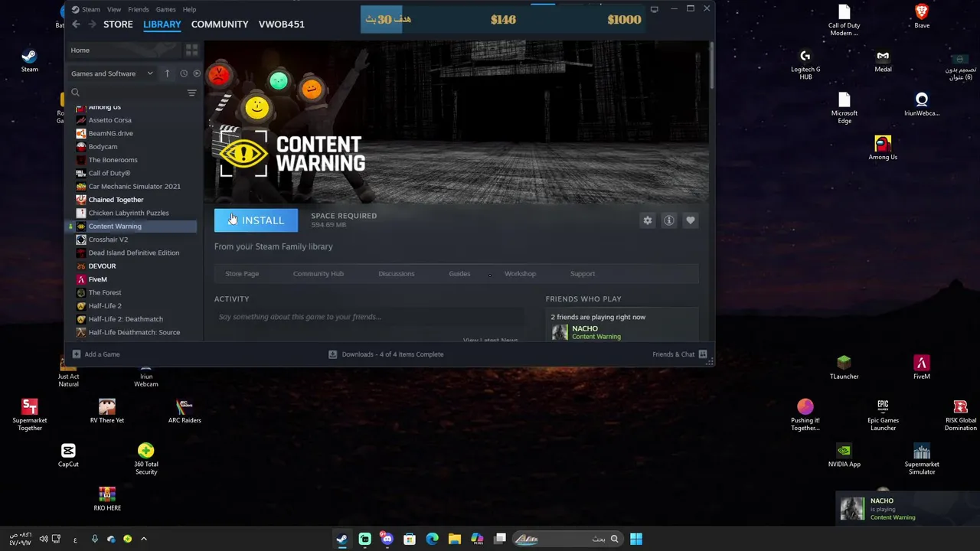Open the Community Hub link
The image size is (980, 551).
318,274
